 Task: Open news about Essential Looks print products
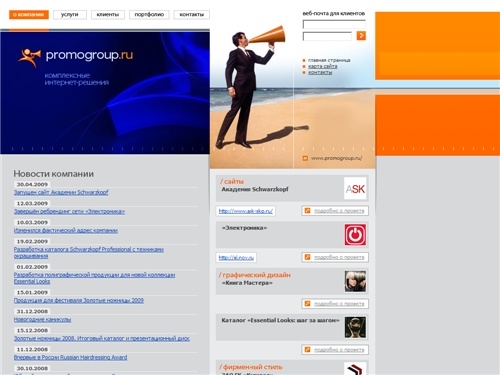[94, 278]
